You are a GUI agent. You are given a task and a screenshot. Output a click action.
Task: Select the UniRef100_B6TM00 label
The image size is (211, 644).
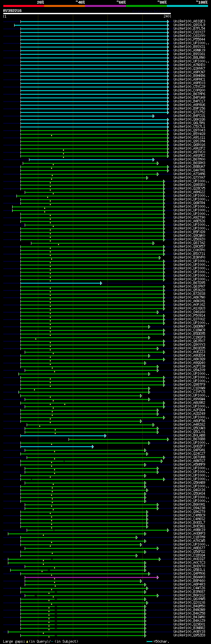tap(189, 159)
